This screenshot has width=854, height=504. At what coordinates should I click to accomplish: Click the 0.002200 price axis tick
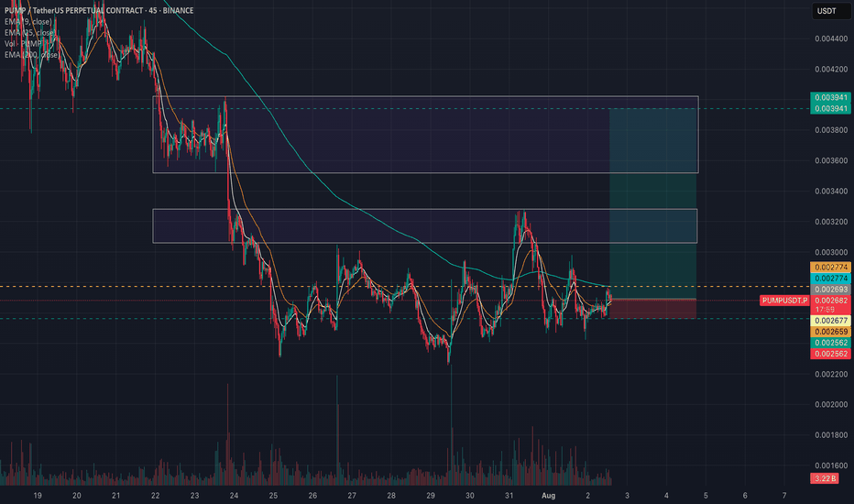pyautogui.click(x=831, y=374)
